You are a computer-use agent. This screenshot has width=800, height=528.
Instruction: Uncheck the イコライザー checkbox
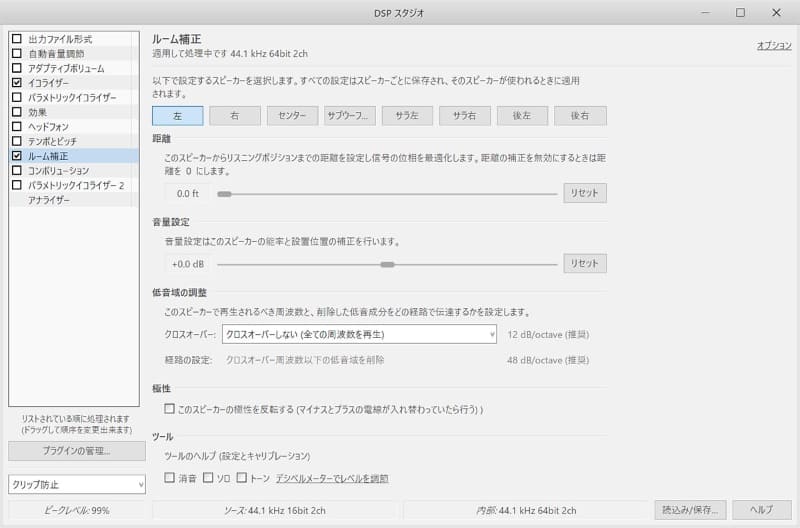click(x=17, y=82)
